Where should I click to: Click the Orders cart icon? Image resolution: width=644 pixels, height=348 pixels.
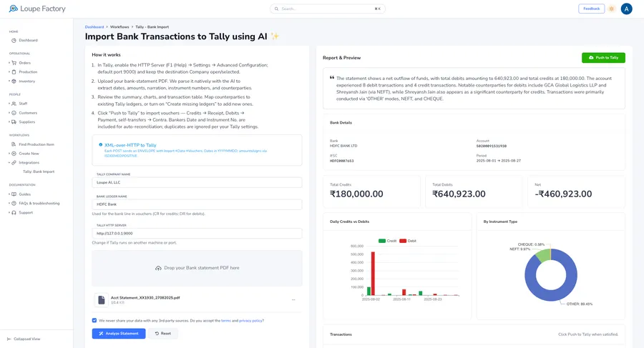(14, 63)
